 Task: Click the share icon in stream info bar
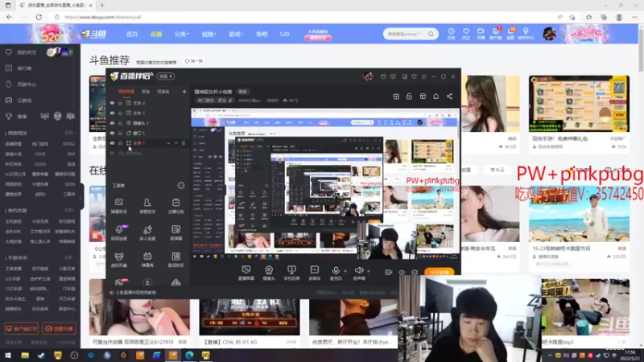click(450, 96)
